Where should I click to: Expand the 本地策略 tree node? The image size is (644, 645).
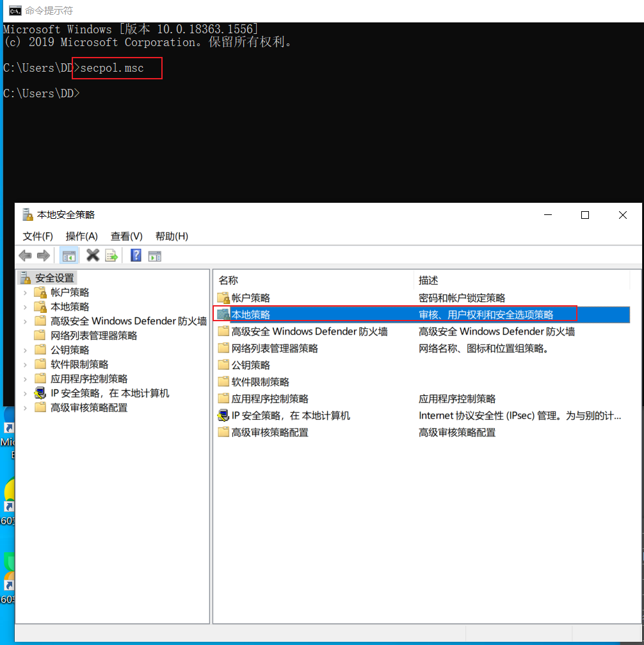pos(26,307)
